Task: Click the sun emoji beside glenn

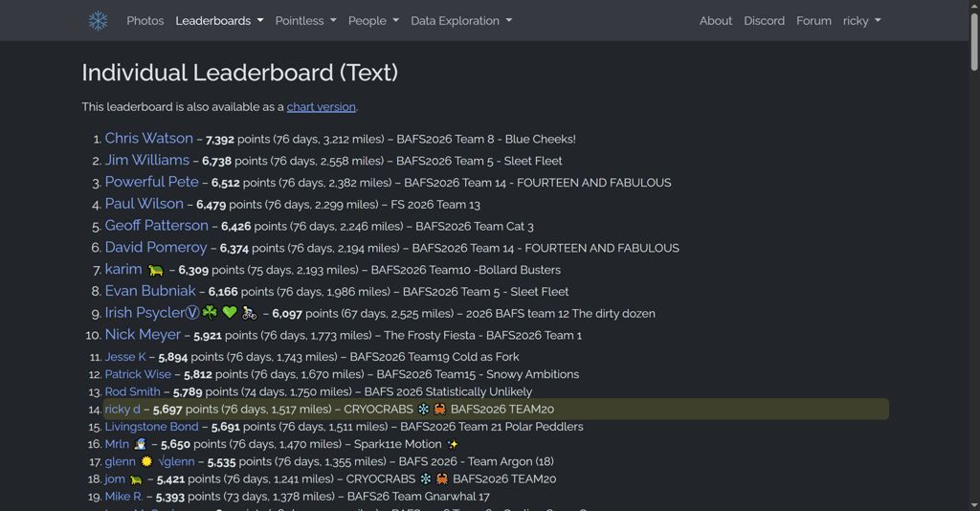Action: (146, 461)
